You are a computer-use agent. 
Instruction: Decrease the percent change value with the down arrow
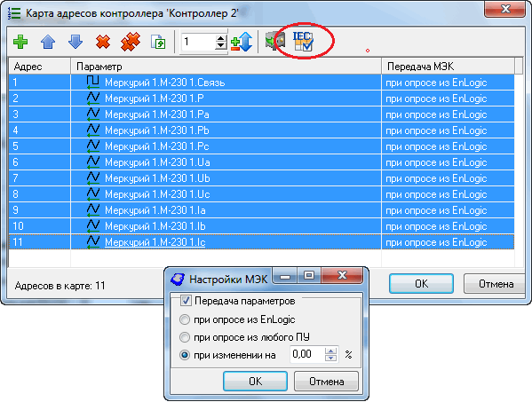pos(330,358)
